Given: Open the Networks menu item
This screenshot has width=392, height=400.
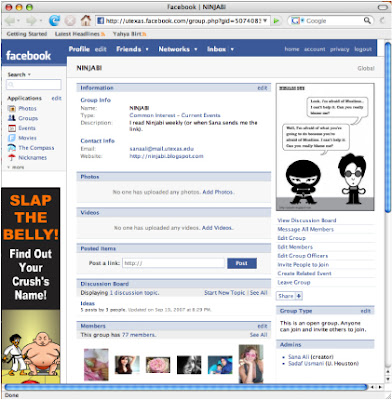Looking at the screenshot, I should click(x=174, y=49).
